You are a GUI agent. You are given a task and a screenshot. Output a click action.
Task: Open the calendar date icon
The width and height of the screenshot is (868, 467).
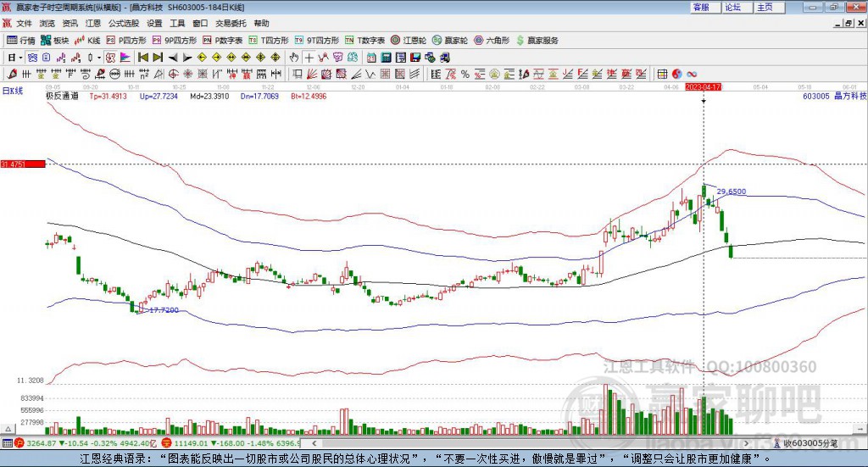371,58
